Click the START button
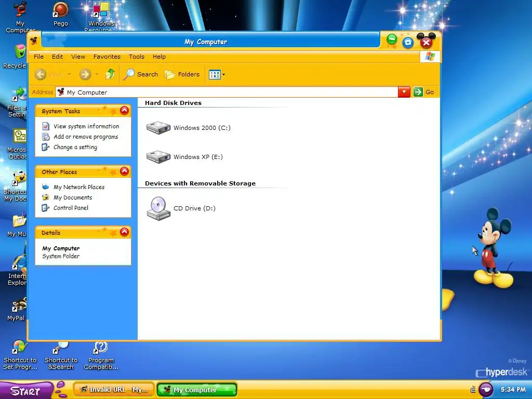This screenshot has height=399, width=532. pos(25,391)
